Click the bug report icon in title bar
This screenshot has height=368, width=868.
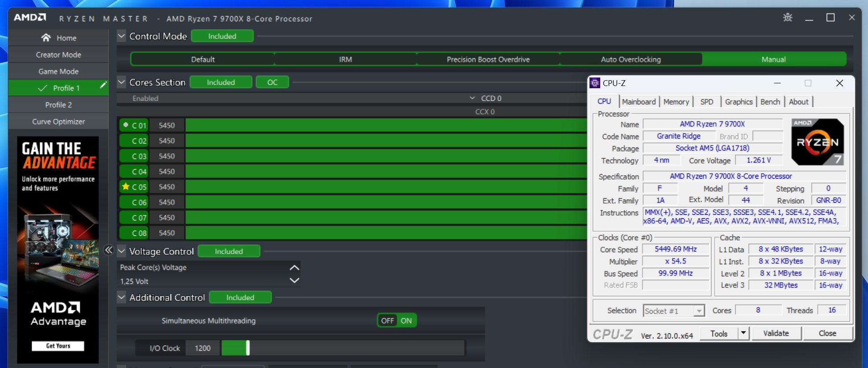click(x=788, y=17)
